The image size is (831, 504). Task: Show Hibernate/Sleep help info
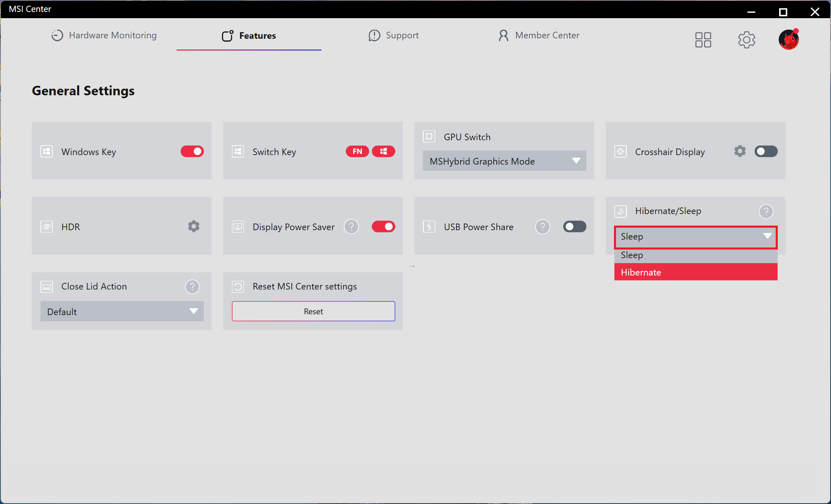click(x=766, y=211)
